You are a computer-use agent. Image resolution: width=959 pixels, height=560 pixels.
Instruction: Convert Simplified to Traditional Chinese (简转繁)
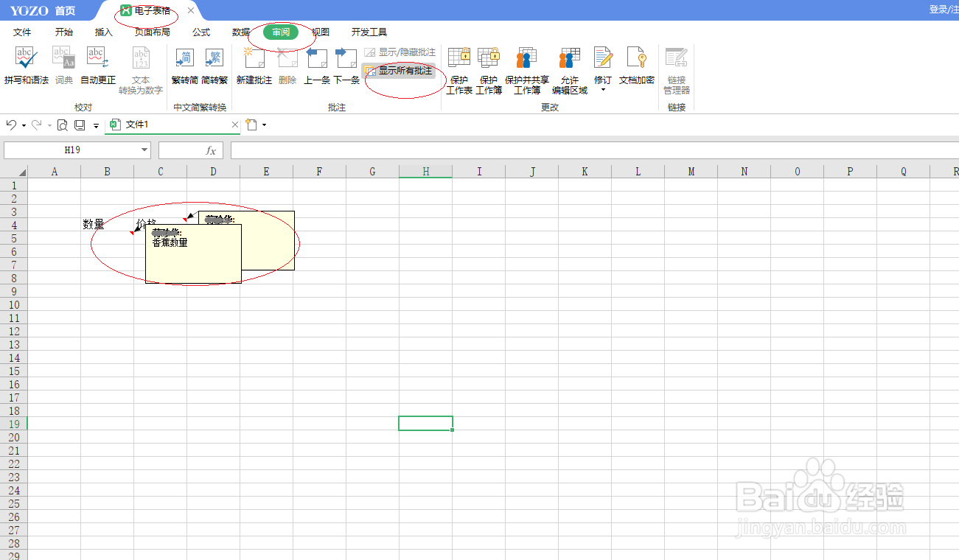coord(215,66)
